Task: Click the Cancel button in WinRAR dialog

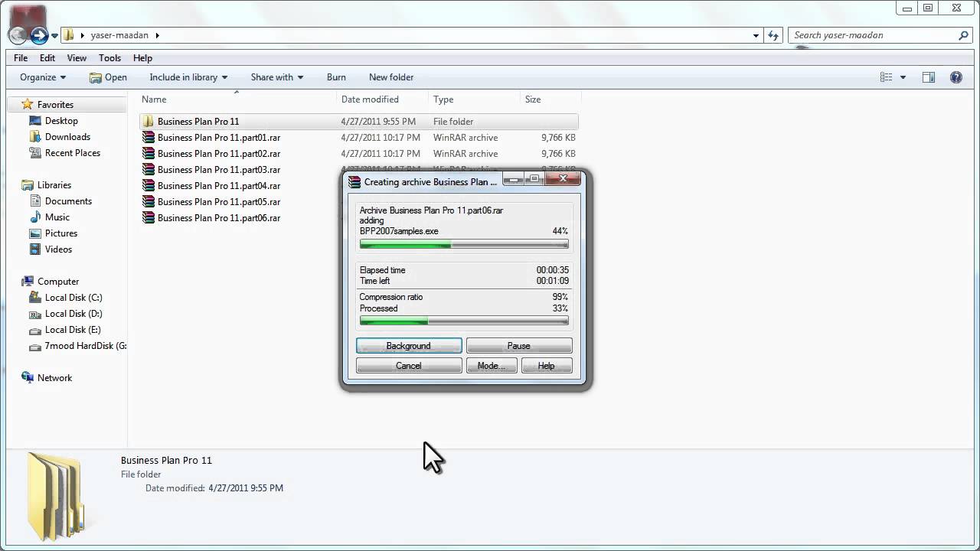Action: tap(409, 366)
